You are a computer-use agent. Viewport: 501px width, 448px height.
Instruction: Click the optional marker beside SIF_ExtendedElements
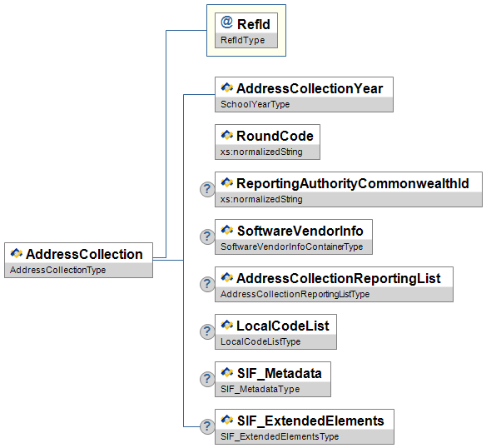coord(207,426)
